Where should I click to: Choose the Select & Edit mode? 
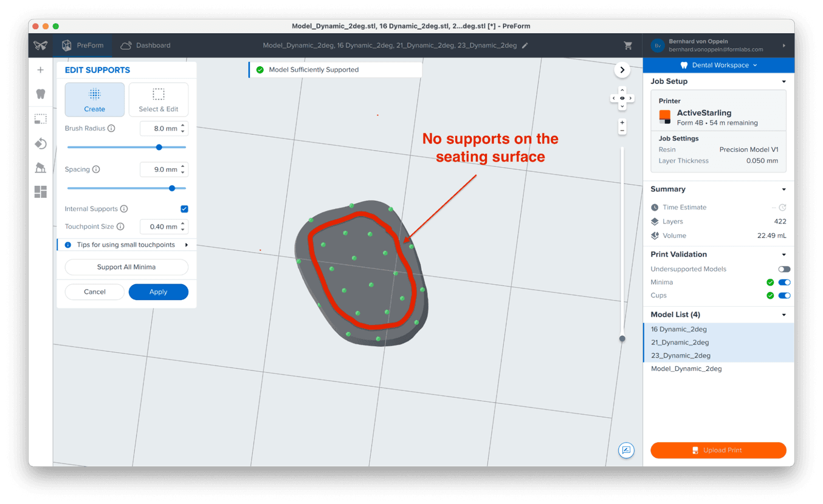[159, 100]
